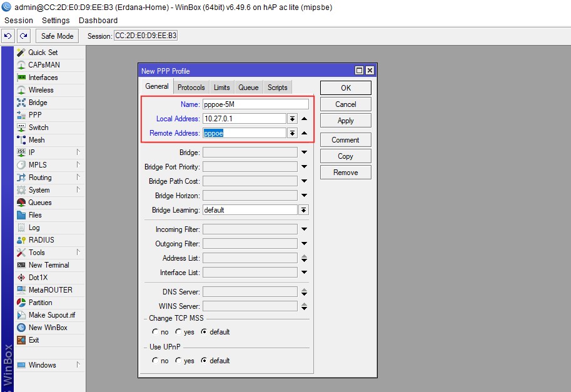Launch New Terminal from sidebar icon

coord(21,265)
